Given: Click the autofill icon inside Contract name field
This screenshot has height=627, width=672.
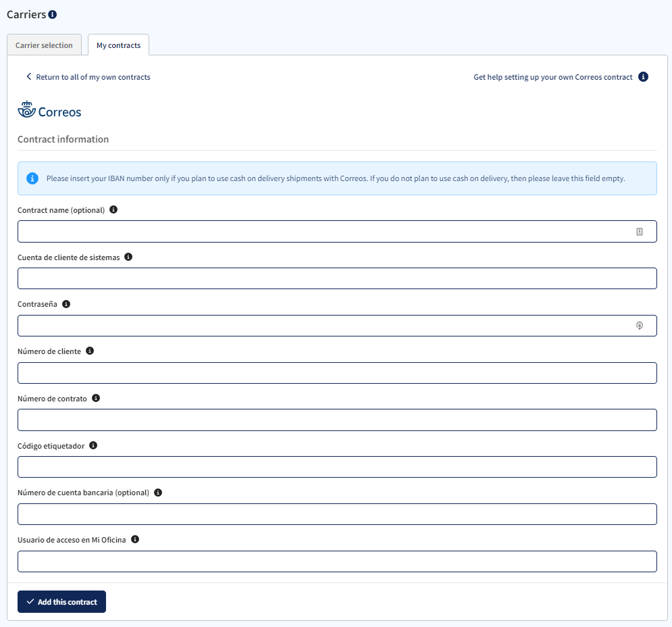Looking at the screenshot, I should pyautogui.click(x=640, y=231).
